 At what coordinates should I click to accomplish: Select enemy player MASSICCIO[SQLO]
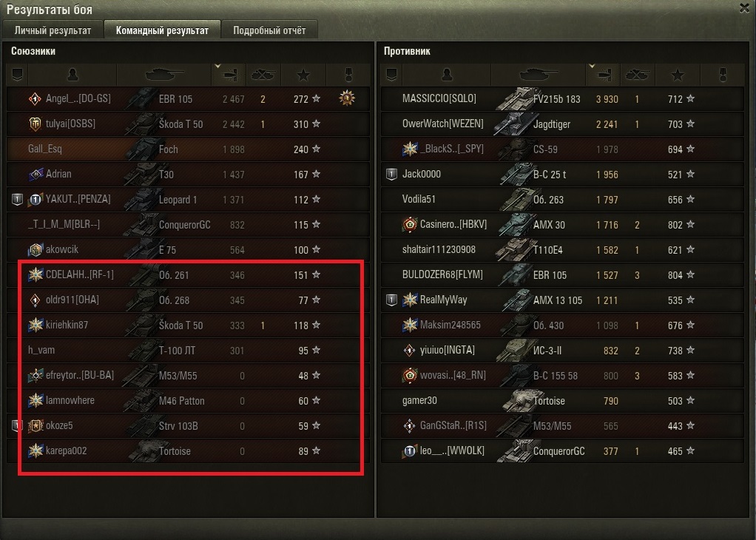coord(439,98)
